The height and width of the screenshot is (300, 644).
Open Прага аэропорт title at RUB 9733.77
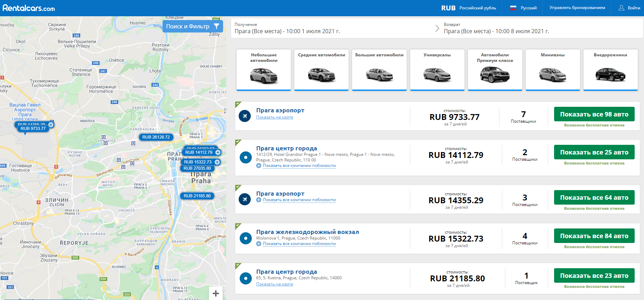point(280,110)
